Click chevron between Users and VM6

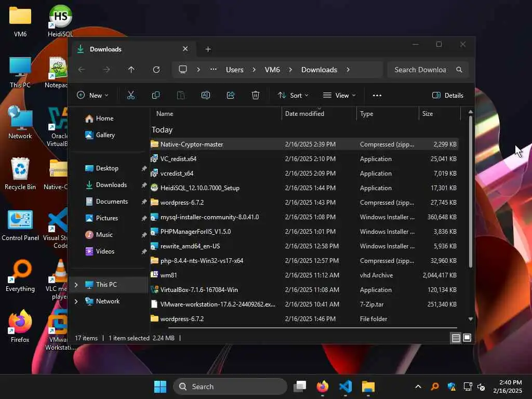pyautogui.click(x=254, y=70)
